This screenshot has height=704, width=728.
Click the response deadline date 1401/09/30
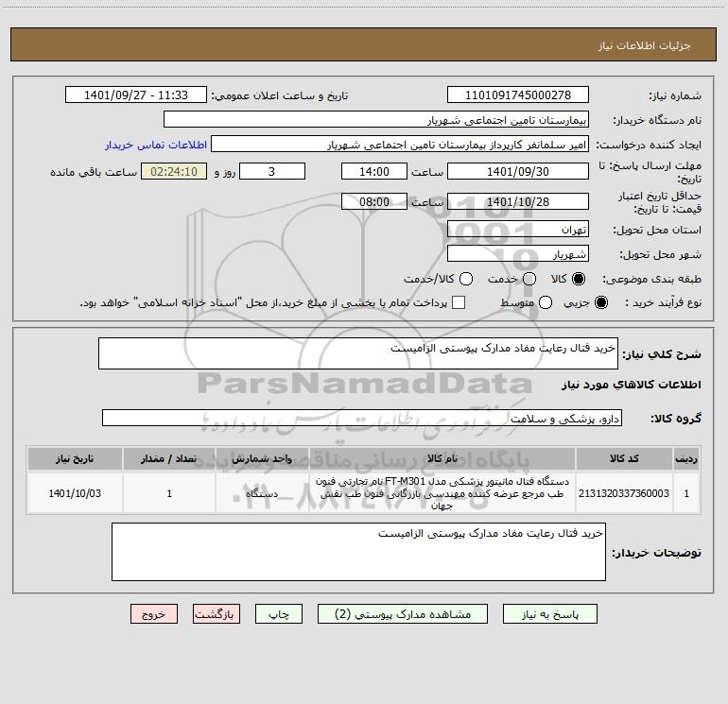[x=518, y=171]
